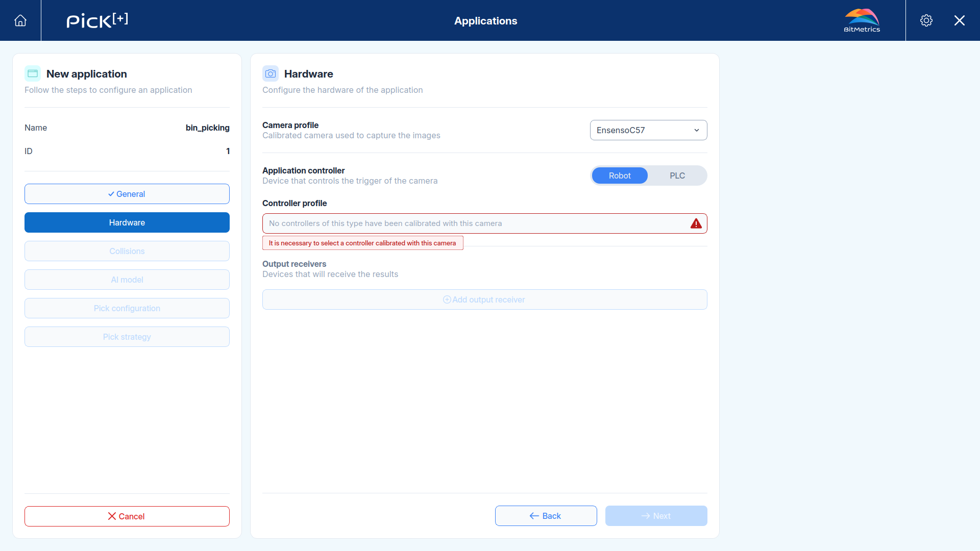Go to the home screen icon
This screenshot has width=980, height=551.
click(x=20, y=20)
